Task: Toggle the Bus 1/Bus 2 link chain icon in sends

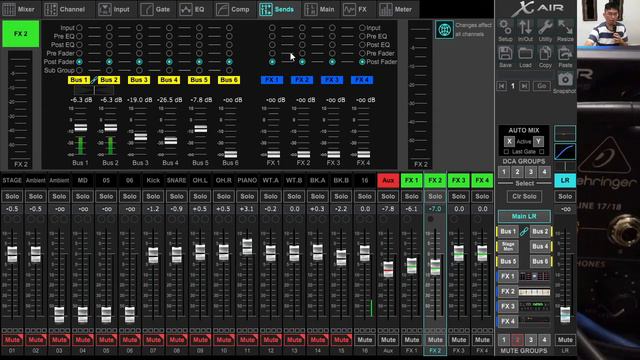Action: pyautogui.click(x=94, y=80)
